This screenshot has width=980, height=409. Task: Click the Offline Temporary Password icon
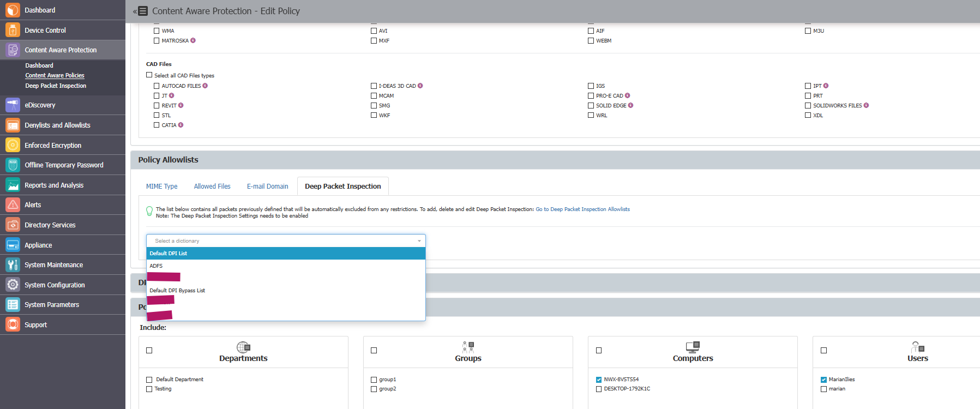tap(13, 165)
